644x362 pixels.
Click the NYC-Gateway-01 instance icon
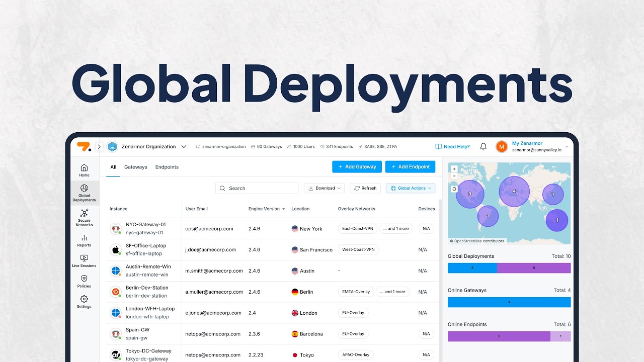pyautogui.click(x=116, y=229)
